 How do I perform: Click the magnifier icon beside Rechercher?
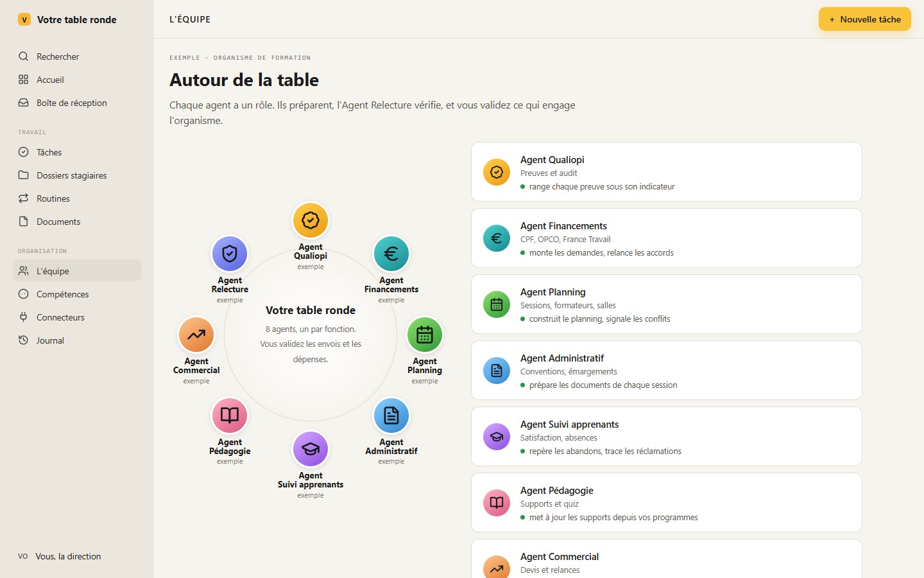point(24,57)
